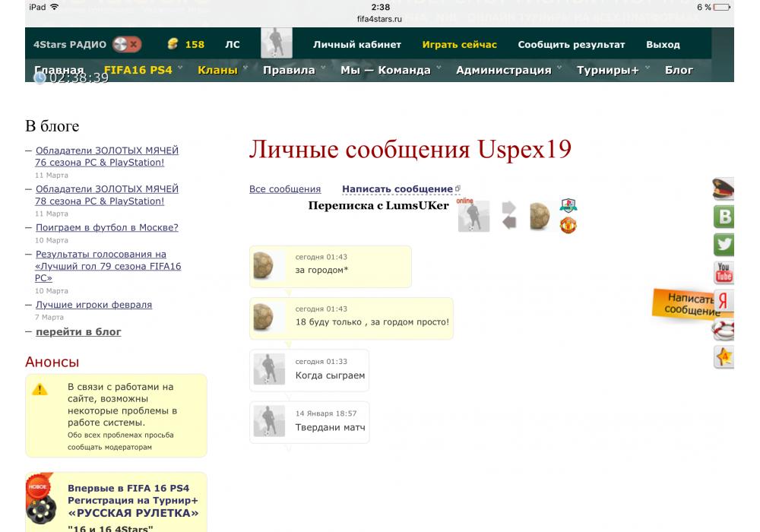Open the Лучшие игроки февраля blog post
760x532 pixels.
pyautogui.click(x=93, y=305)
